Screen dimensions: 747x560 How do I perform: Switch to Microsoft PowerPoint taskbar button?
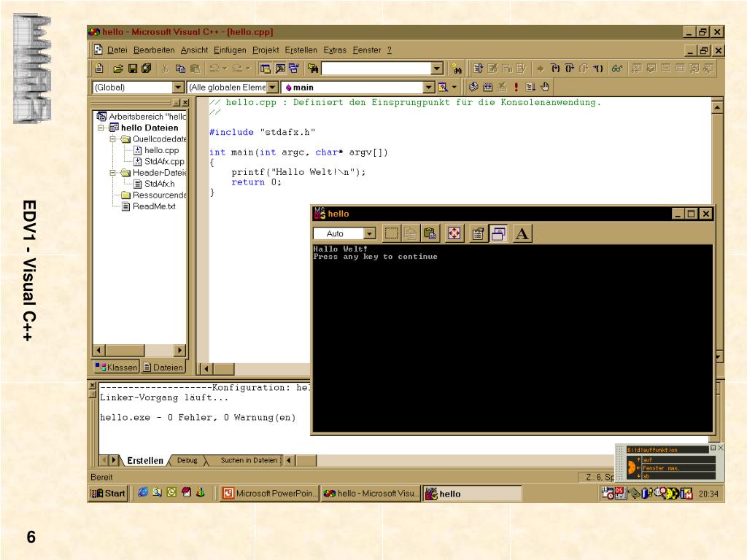(270, 494)
